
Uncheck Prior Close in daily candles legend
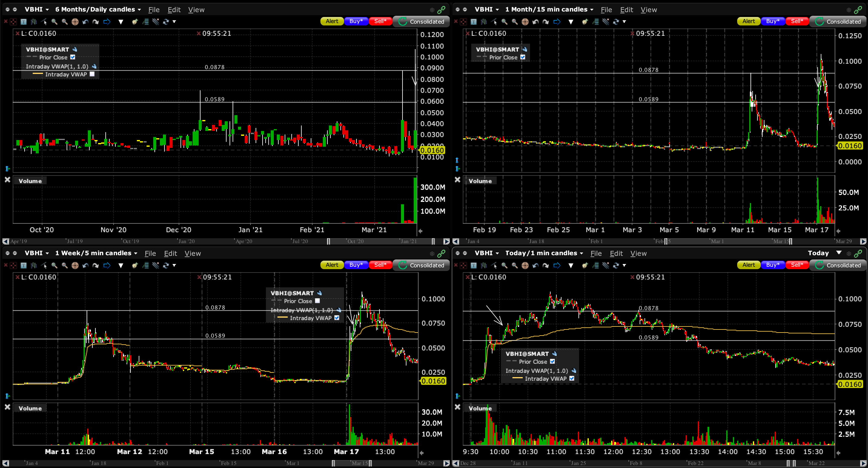(73, 57)
